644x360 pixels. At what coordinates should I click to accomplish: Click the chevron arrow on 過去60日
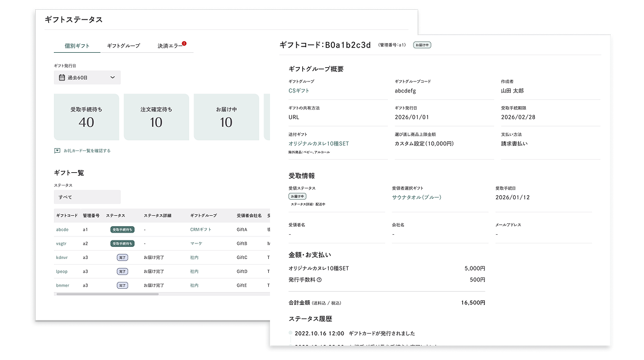tap(113, 78)
